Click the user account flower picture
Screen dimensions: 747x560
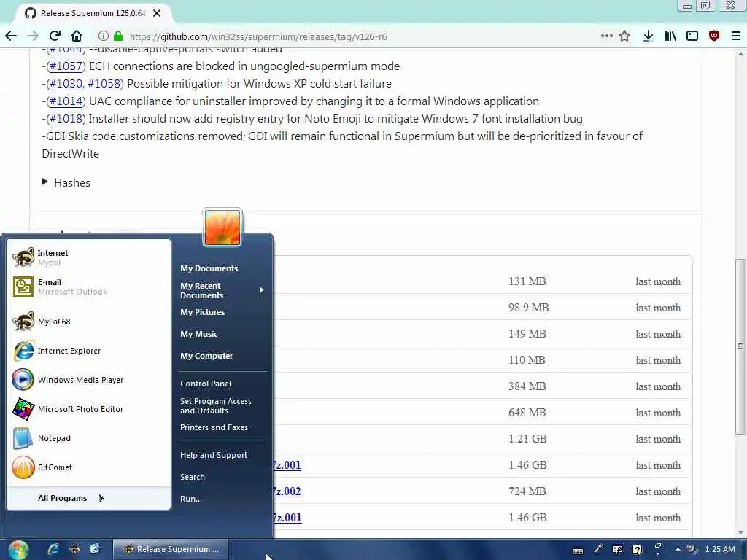[x=222, y=227]
